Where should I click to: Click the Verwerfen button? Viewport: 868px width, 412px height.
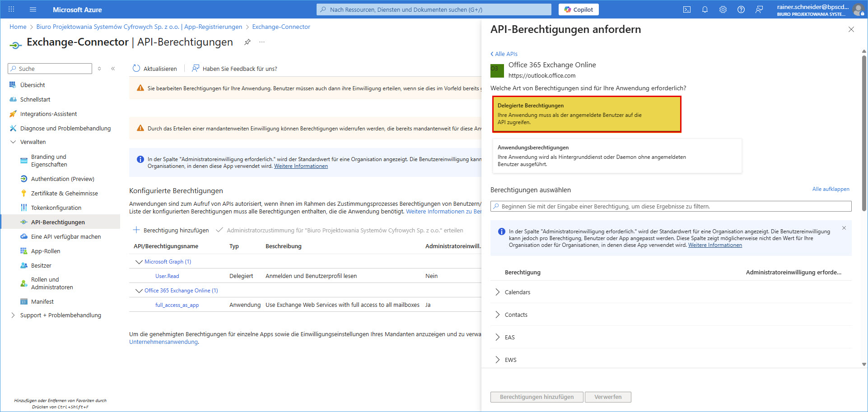(x=608, y=397)
